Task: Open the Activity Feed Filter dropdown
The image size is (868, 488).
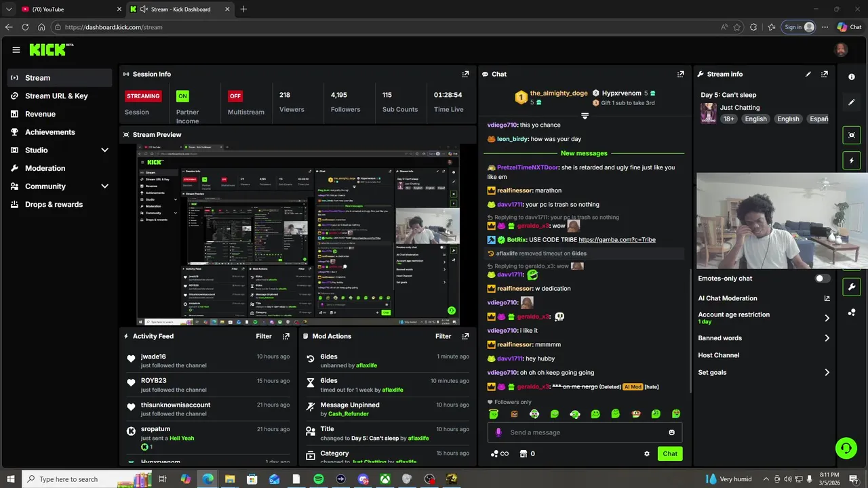Action: tap(264, 336)
